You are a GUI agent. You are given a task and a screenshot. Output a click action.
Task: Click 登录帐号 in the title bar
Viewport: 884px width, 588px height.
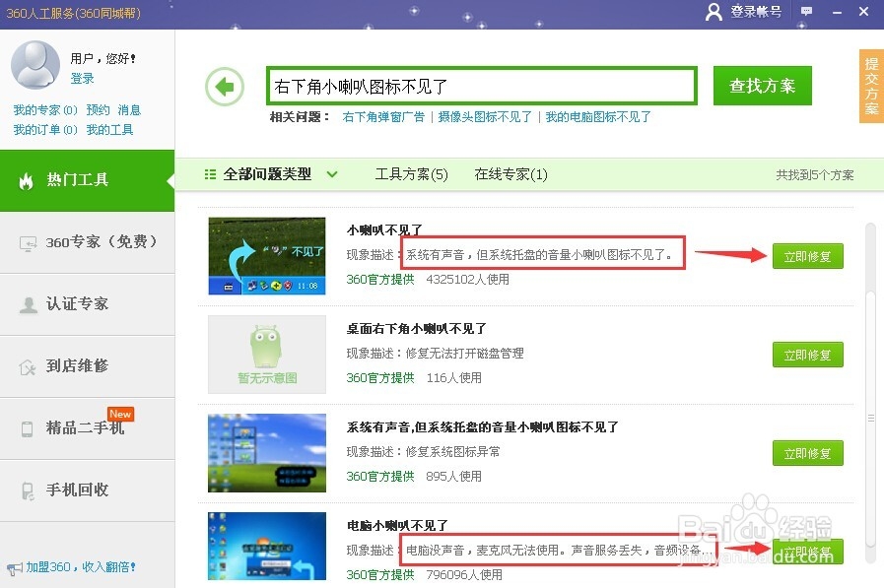(756, 11)
